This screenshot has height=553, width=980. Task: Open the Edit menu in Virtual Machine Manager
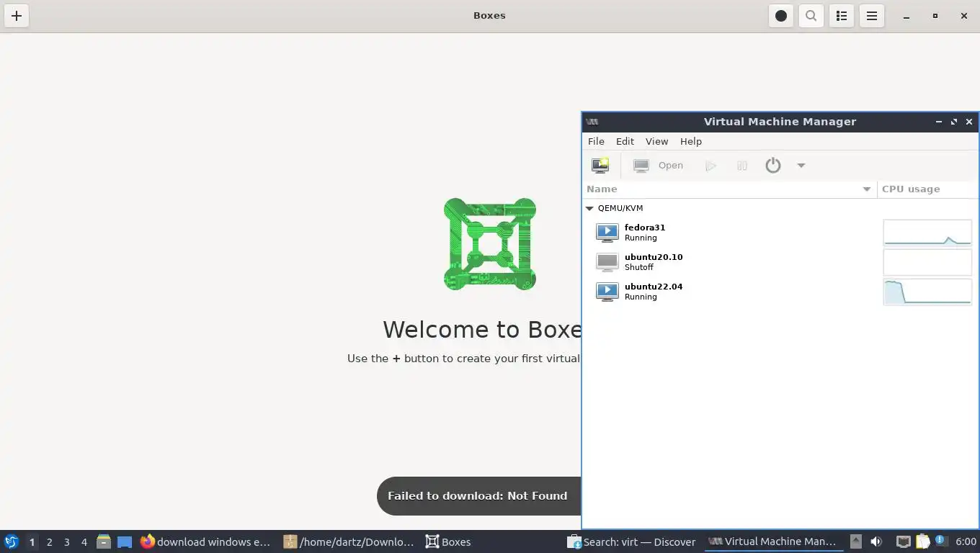click(x=625, y=142)
